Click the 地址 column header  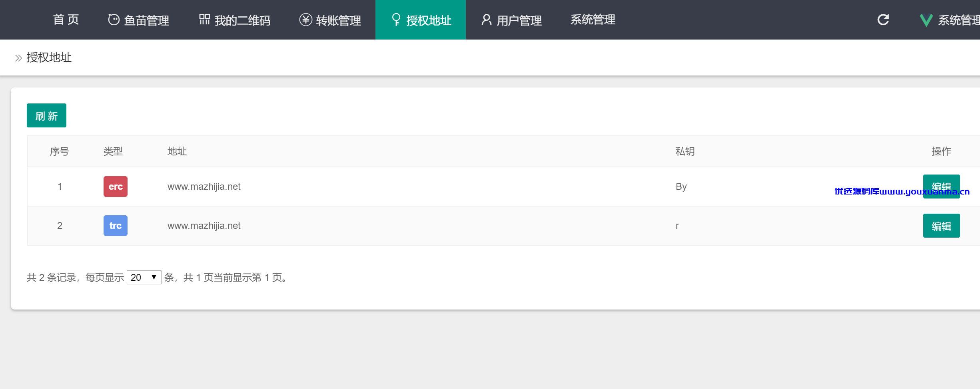click(x=177, y=151)
